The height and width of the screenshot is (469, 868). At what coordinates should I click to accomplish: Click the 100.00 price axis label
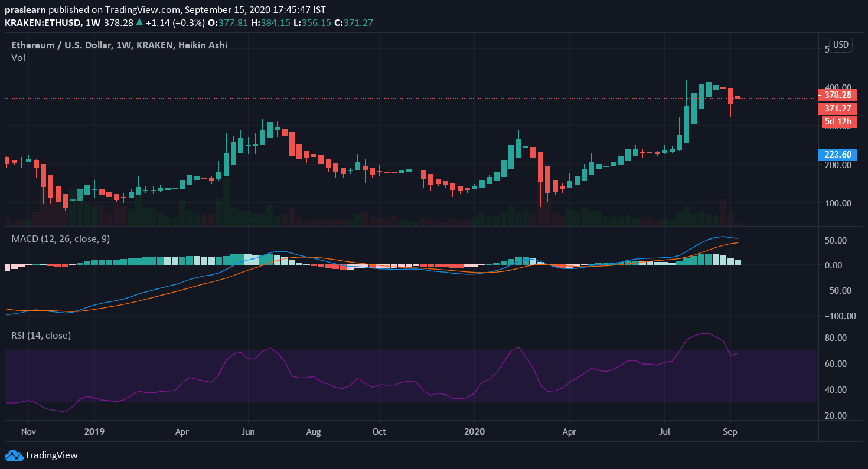point(838,204)
